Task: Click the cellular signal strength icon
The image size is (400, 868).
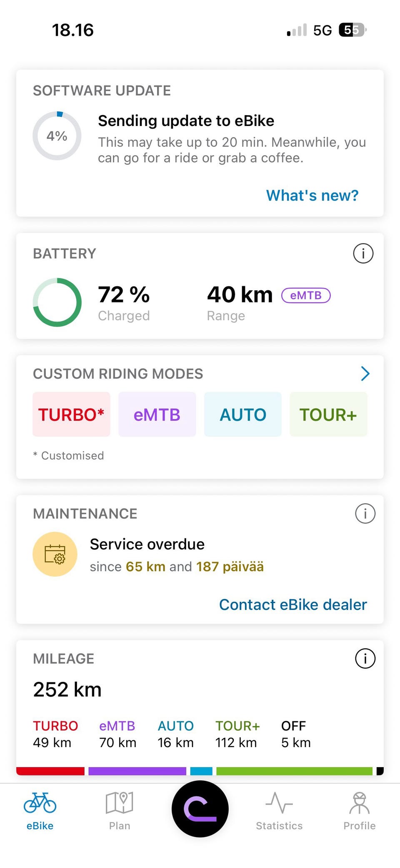Action: click(297, 30)
